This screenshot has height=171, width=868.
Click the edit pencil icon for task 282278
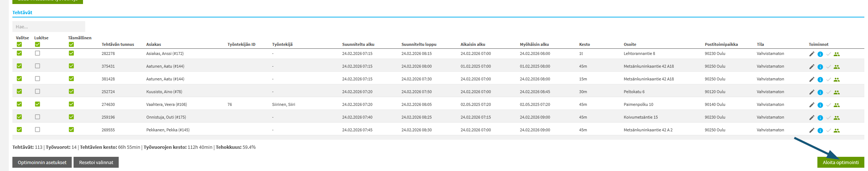pyautogui.click(x=812, y=54)
